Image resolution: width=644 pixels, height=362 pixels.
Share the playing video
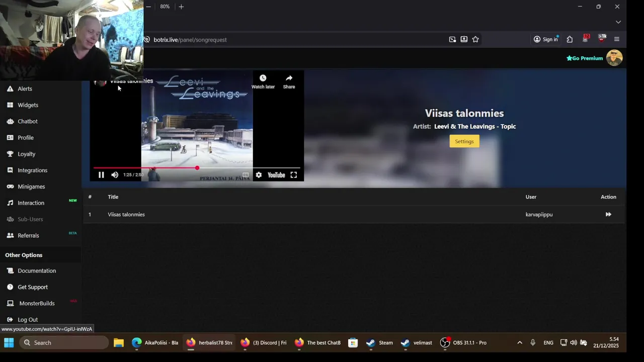click(289, 81)
